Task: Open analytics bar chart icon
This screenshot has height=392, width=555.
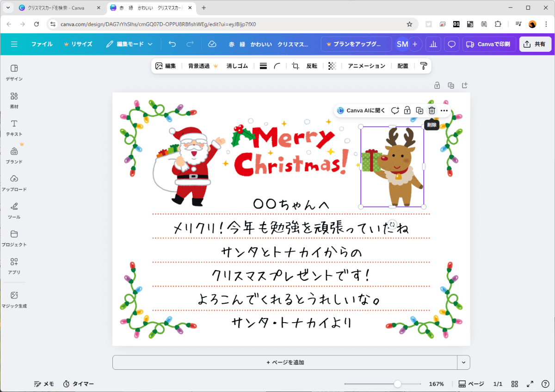Action: click(x=433, y=44)
